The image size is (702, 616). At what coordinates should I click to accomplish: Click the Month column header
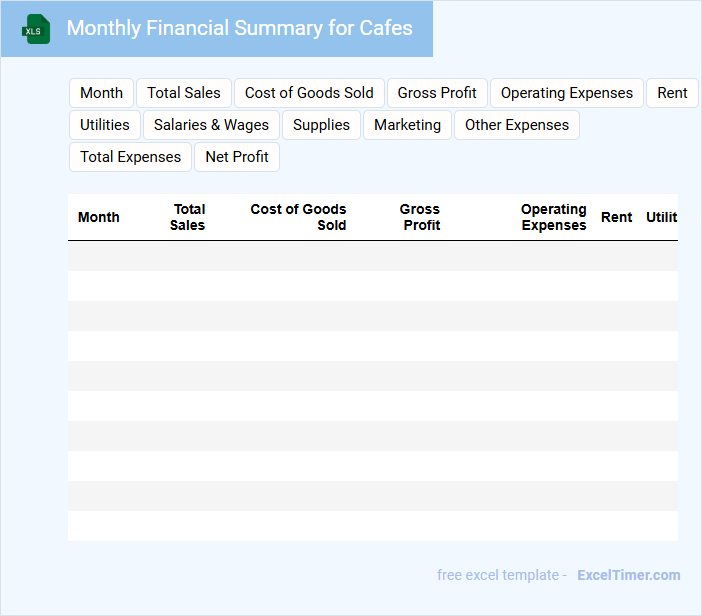click(x=99, y=217)
